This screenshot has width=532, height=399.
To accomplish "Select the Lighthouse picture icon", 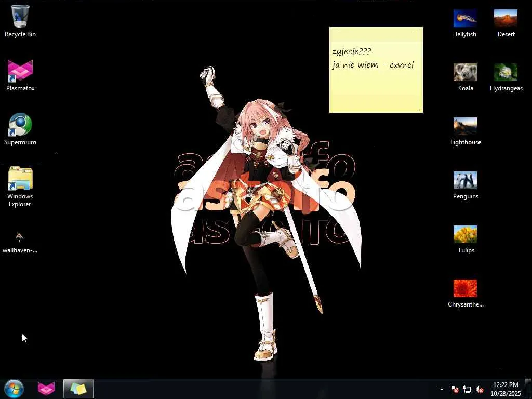I will [x=465, y=131].
